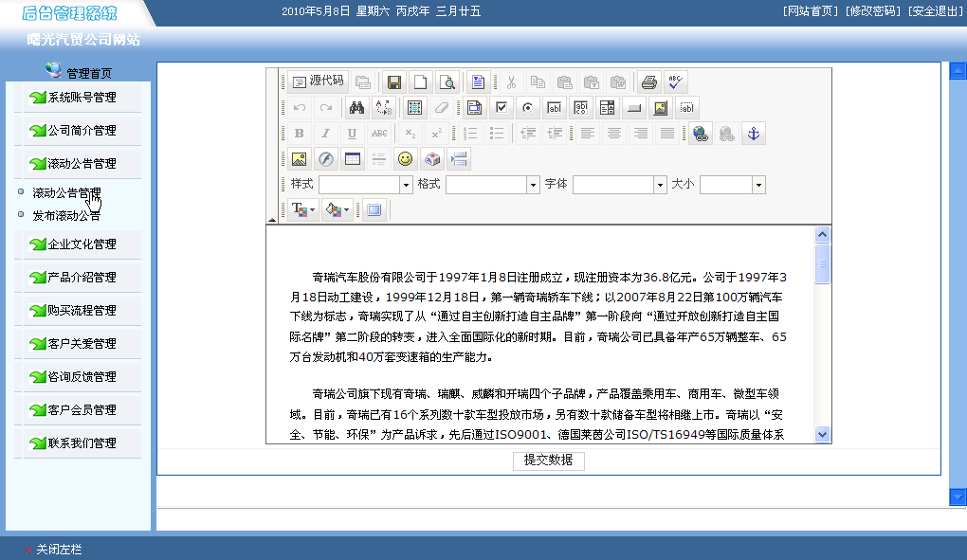Insert a radio button form element
This screenshot has height=560, width=967.
coord(527,108)
